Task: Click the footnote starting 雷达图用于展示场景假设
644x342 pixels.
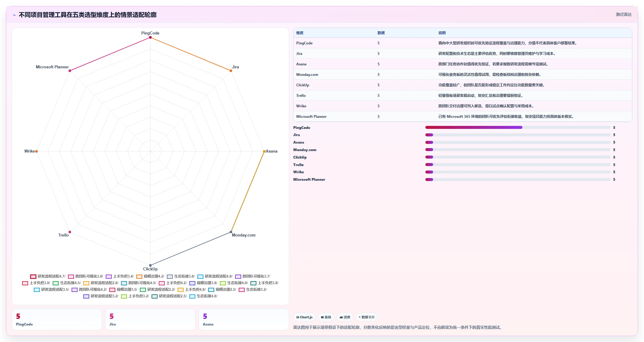Action: tap(398, 327)
